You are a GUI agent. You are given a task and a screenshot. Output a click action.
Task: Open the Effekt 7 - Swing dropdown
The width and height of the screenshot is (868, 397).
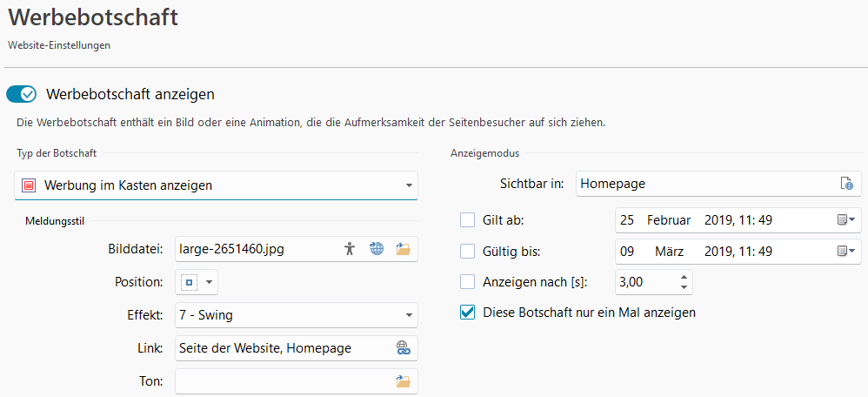pyautogui.click(x=297, y=315)
